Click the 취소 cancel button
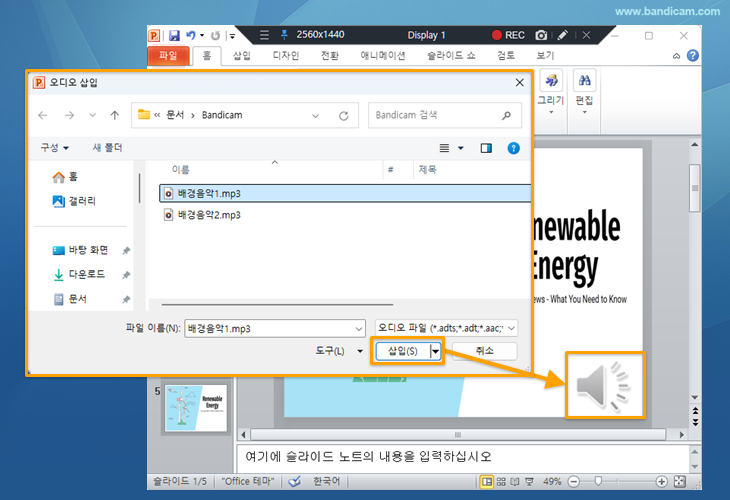 pos(485,351)
